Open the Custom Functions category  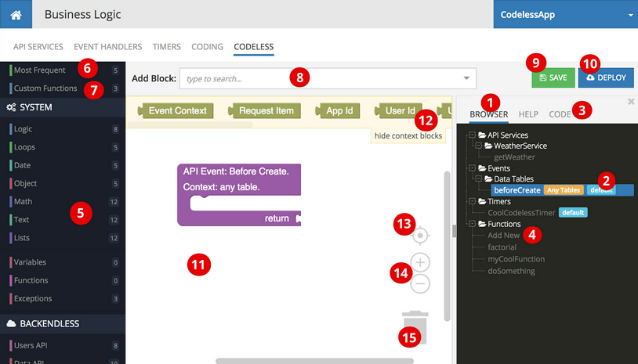[x=63, y=88]
